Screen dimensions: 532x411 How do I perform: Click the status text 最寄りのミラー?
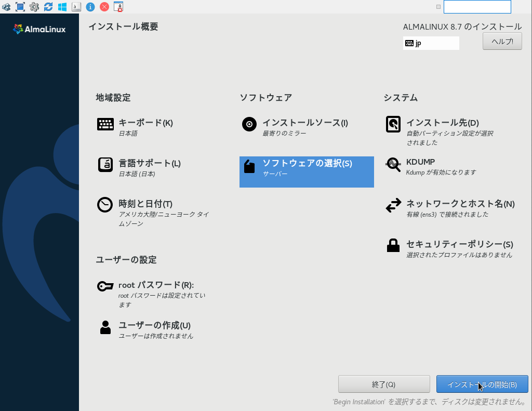(284, 134)
